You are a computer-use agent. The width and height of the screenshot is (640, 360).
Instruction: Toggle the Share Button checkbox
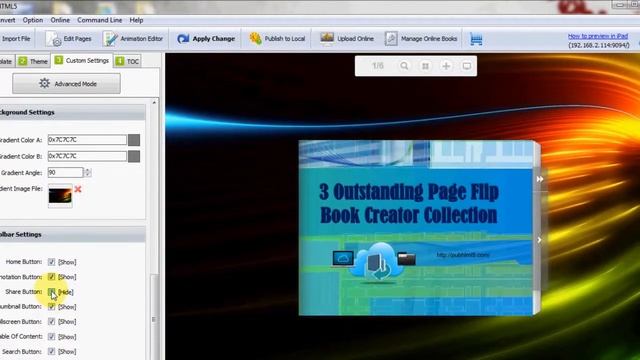(51, 292)
